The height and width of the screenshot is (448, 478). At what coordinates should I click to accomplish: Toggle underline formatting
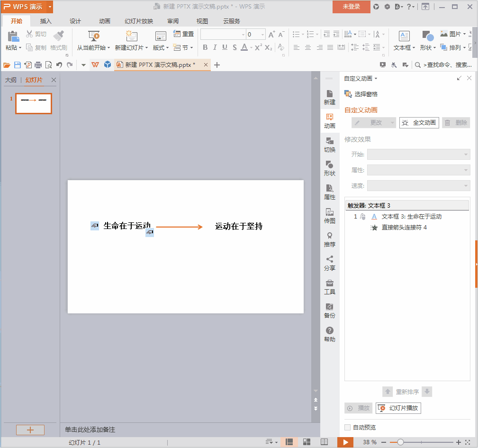click(225, 47)
